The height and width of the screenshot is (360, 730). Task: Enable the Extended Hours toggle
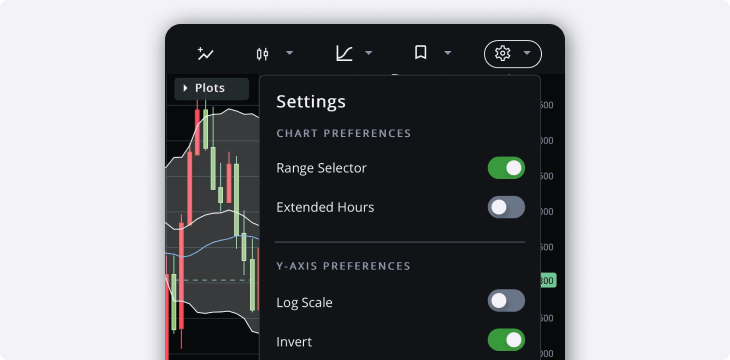point(506,207)
